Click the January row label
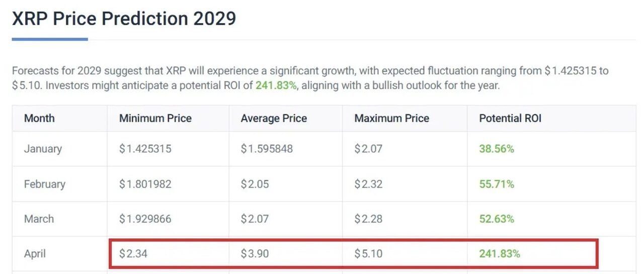Image resolution: width=644 pixels, height=274 pixels. [43, 149]
